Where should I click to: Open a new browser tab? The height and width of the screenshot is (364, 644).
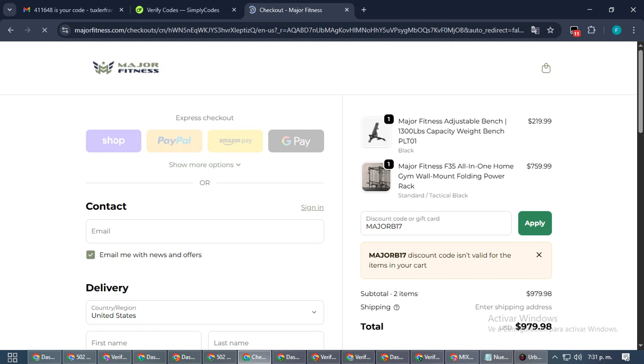coord(364,10)
